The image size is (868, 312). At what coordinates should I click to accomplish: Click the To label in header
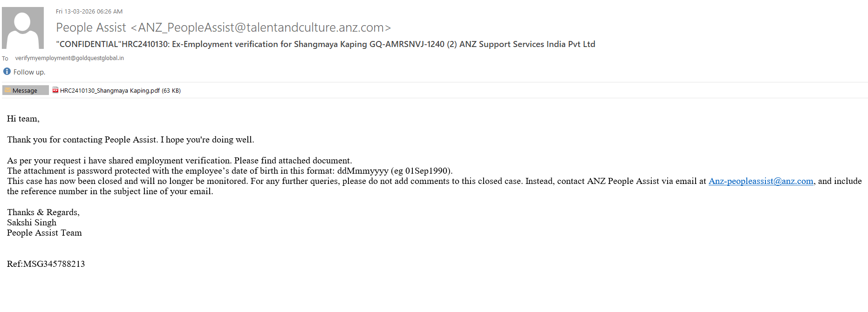[5, 59]
